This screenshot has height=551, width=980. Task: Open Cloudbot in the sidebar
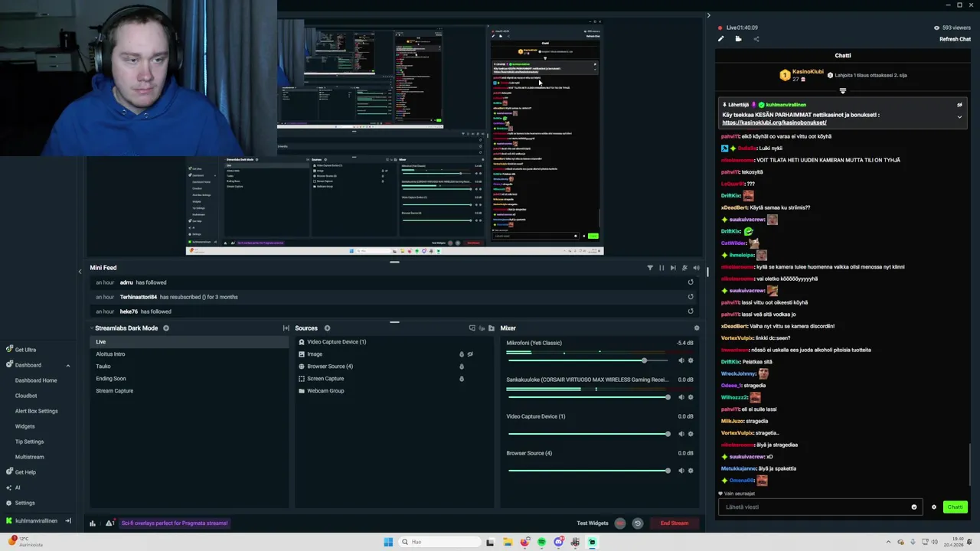tap(26, 396)
